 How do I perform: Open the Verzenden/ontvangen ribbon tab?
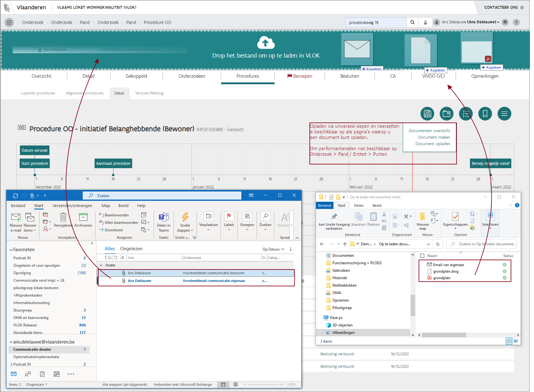[x=72, y=206]
